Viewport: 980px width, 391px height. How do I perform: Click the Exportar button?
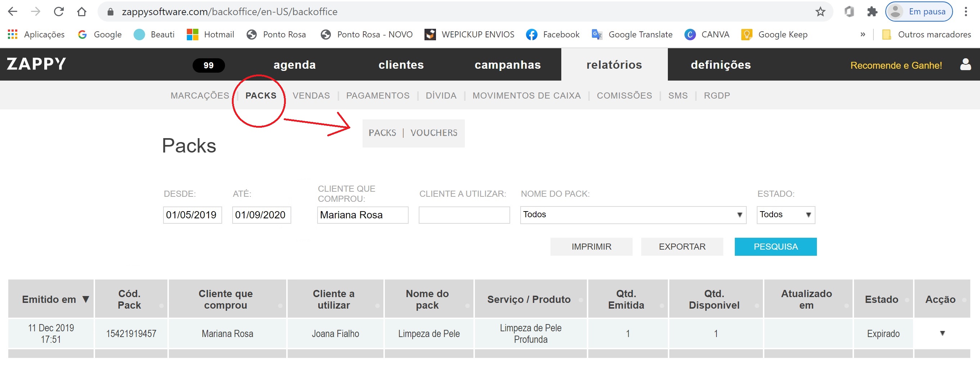point(682,247)
